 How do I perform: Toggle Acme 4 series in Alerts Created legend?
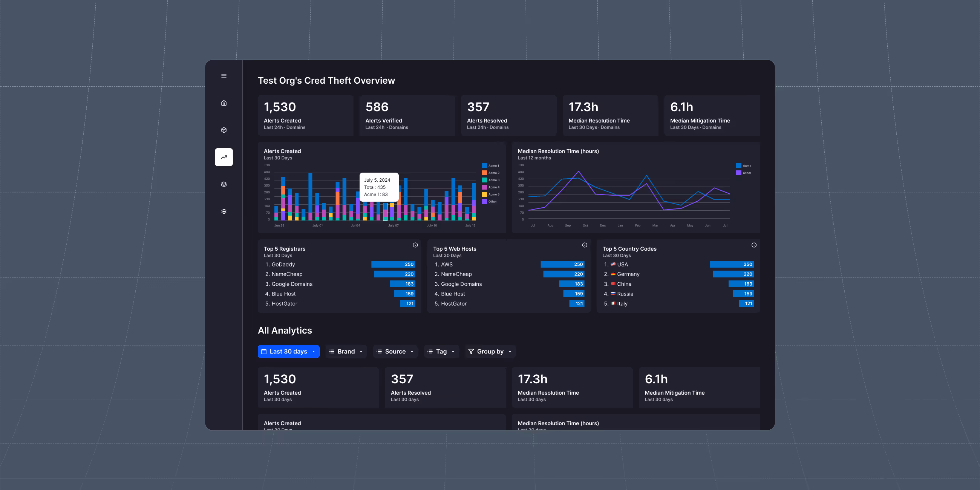point(490,187)
